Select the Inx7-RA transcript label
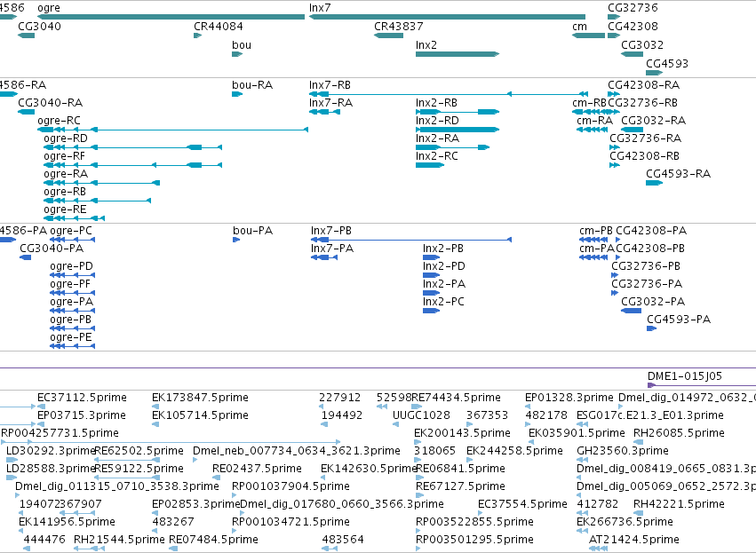 coord(330,103)
